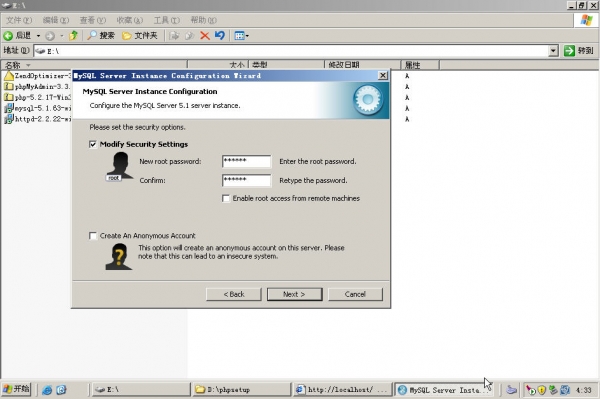Click the blue Undo toolbar icon
The height and width of the screenshot is (399, 600).
[x=220, y=36]
